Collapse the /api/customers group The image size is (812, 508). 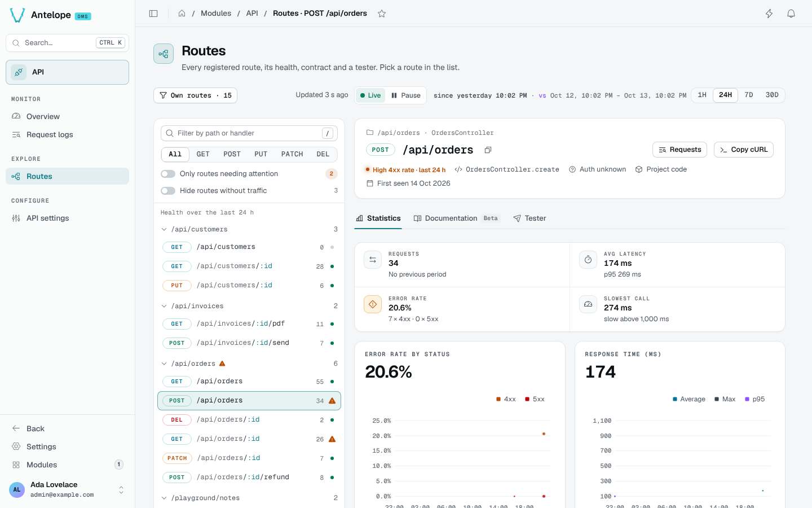(x=164, y=229)
